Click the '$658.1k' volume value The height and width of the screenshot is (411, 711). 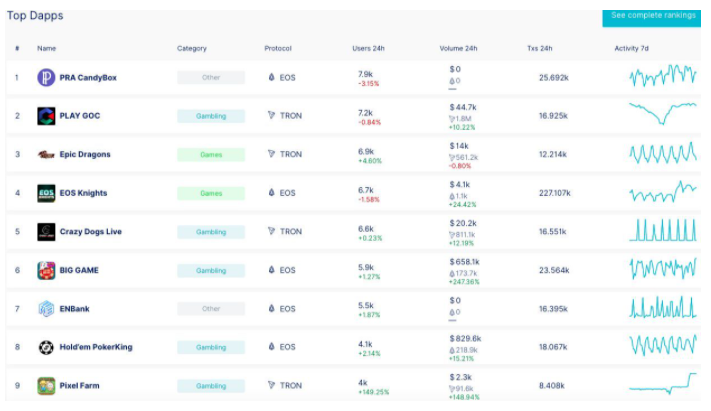pyautogui.click(x=464, y=262)
